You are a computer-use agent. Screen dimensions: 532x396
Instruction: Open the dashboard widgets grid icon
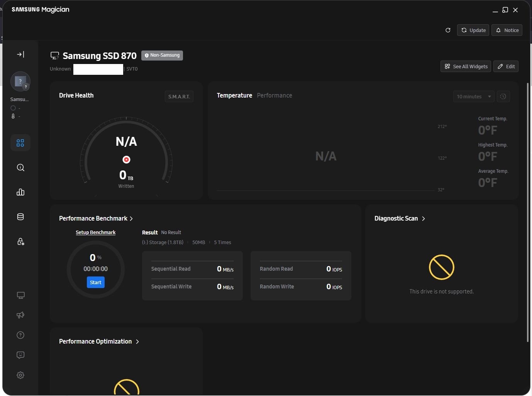pos(20,143)
